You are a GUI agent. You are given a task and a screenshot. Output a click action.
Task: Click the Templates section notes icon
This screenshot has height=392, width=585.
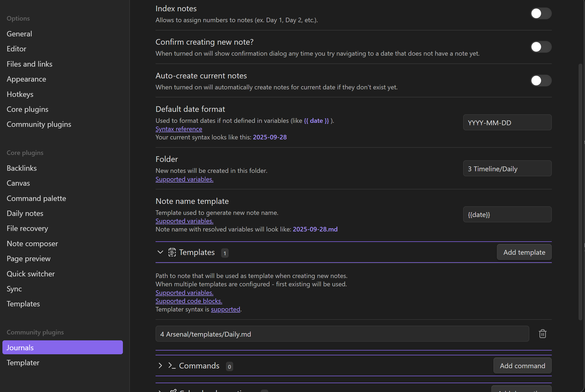point(172,252)
